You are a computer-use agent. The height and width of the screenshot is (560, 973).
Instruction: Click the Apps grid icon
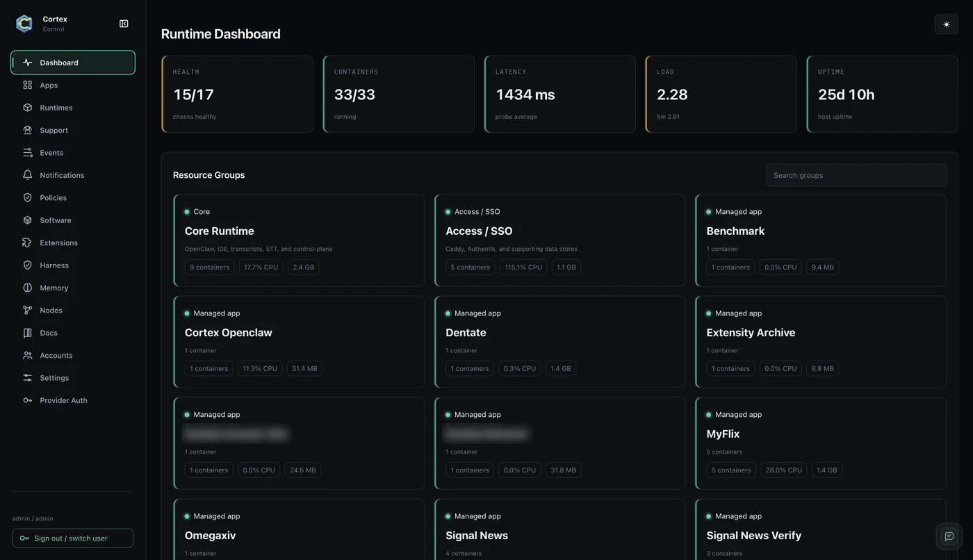click(x=28, y=85)
